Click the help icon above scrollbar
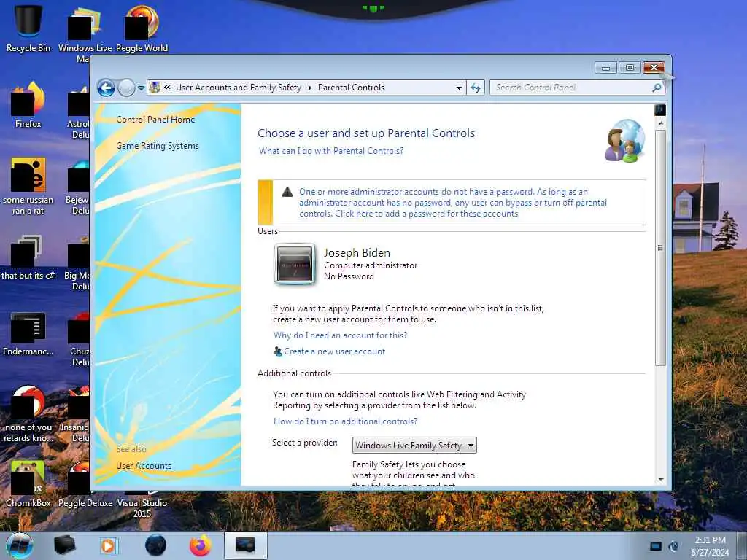Image resolution: width=747 pixels, height=560 pixels. 660,110
